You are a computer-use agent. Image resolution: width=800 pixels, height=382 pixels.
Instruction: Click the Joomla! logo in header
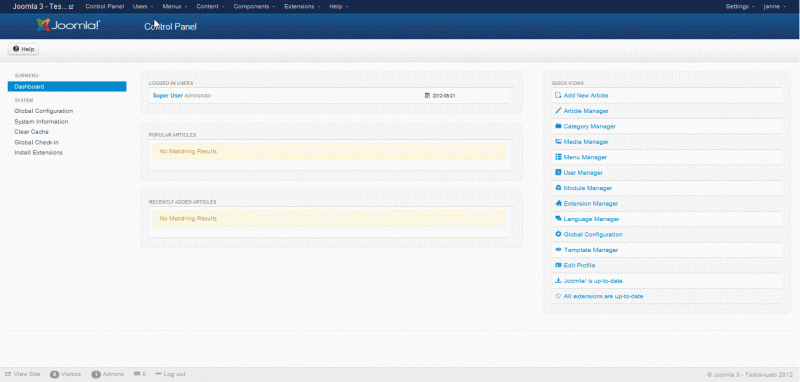[68, 25]
